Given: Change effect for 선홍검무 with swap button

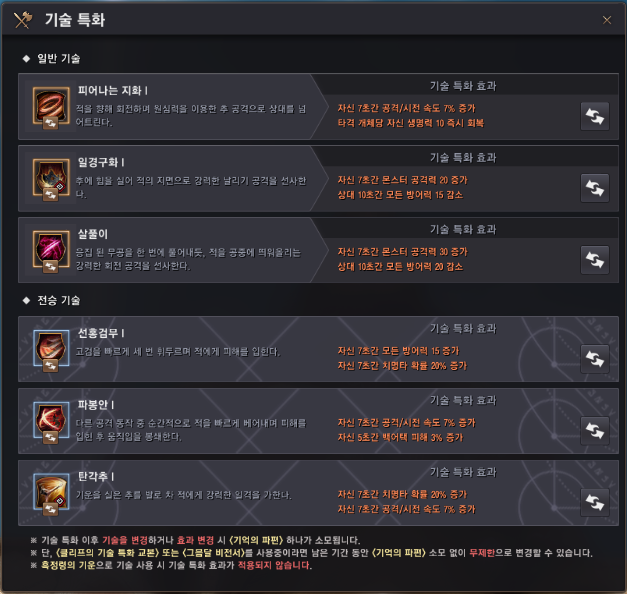Looking at the screenshot, I should point(595,359).
